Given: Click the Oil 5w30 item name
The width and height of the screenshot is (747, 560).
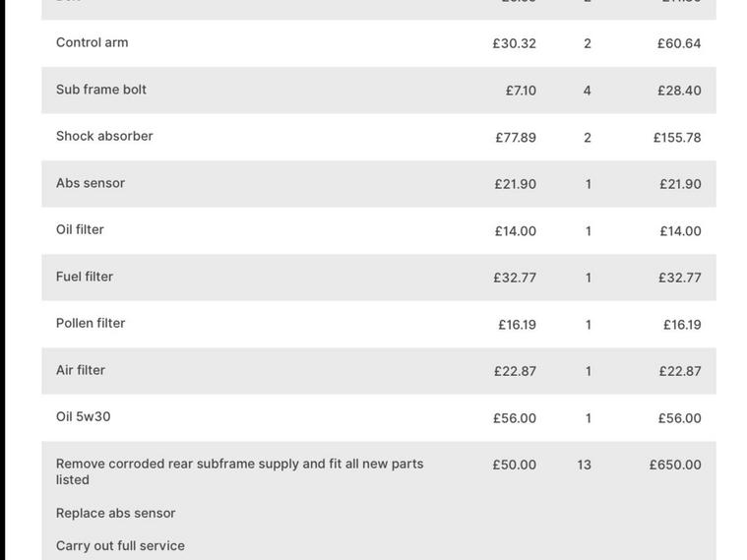Looking at the screenshot, I should pyautogui.click(x=83, y=417).
